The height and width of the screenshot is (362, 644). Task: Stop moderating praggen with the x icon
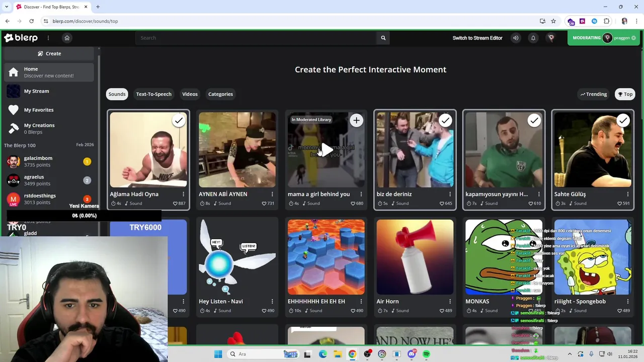(633, 38)
